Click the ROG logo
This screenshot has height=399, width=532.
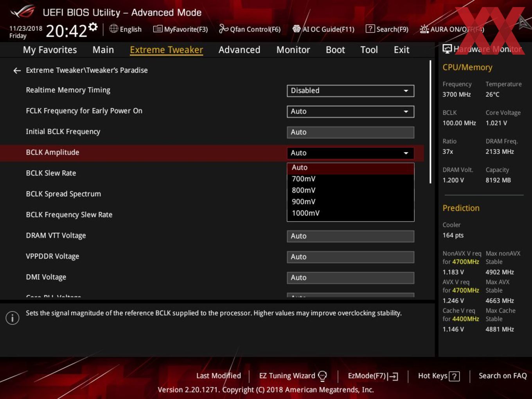(22, 12)
